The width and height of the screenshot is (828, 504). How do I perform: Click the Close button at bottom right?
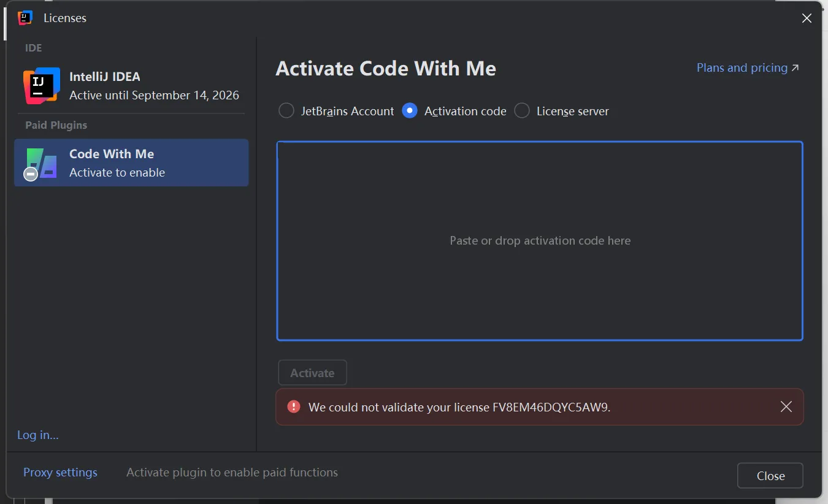pos(770,476)
